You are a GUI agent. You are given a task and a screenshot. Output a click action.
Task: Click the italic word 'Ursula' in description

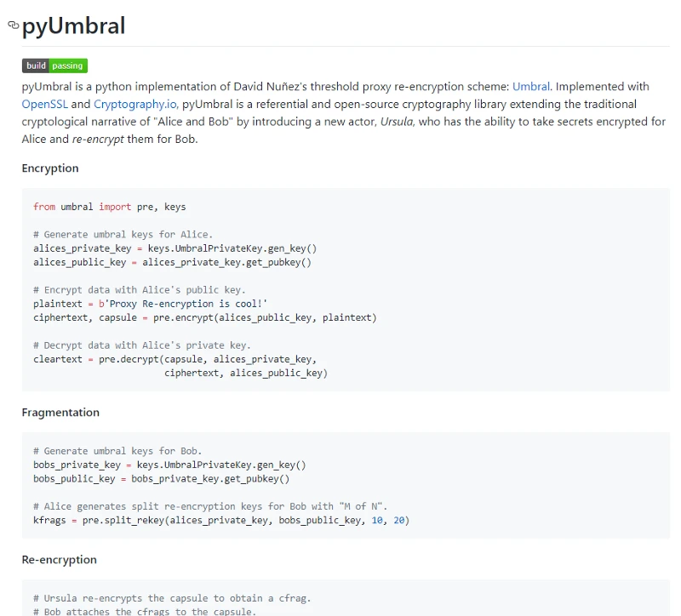coord(397,122)
